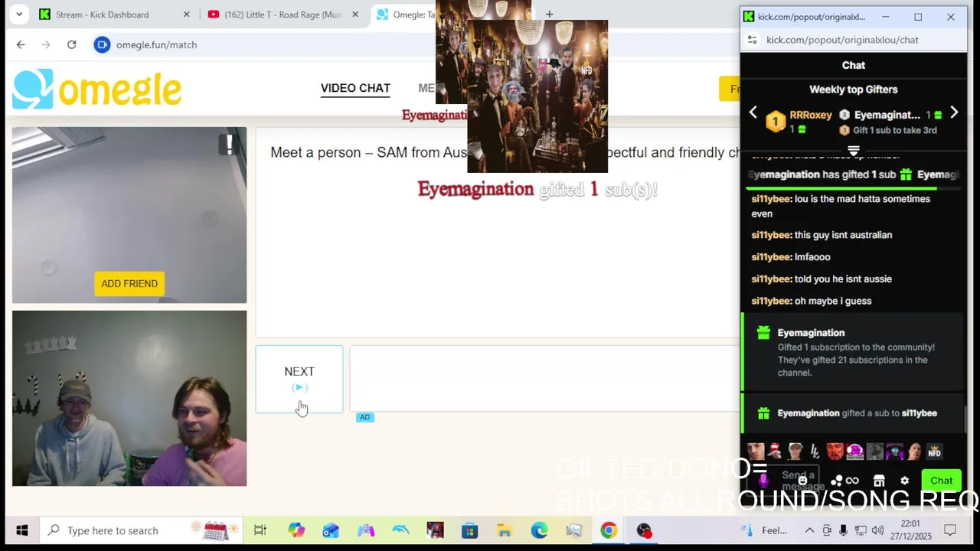
Task: Switch to OBS Studio in the taskbar
Action: [644, 530]
